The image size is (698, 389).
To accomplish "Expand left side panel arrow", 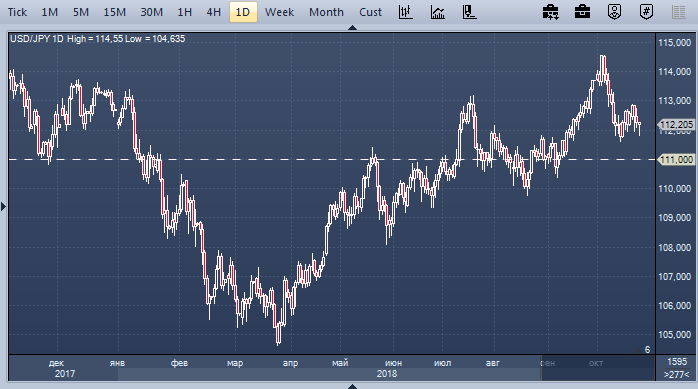I will [x=3, y=206].
